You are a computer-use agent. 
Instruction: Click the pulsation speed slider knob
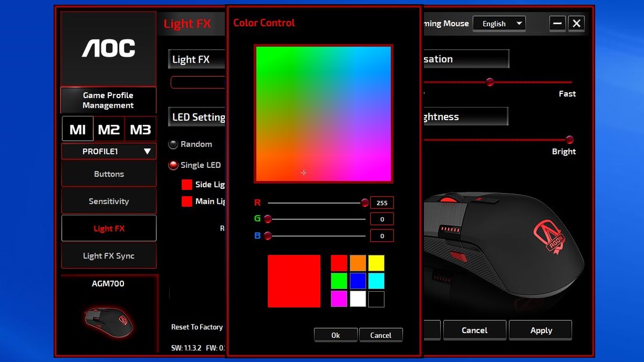(x=489, y=82)
